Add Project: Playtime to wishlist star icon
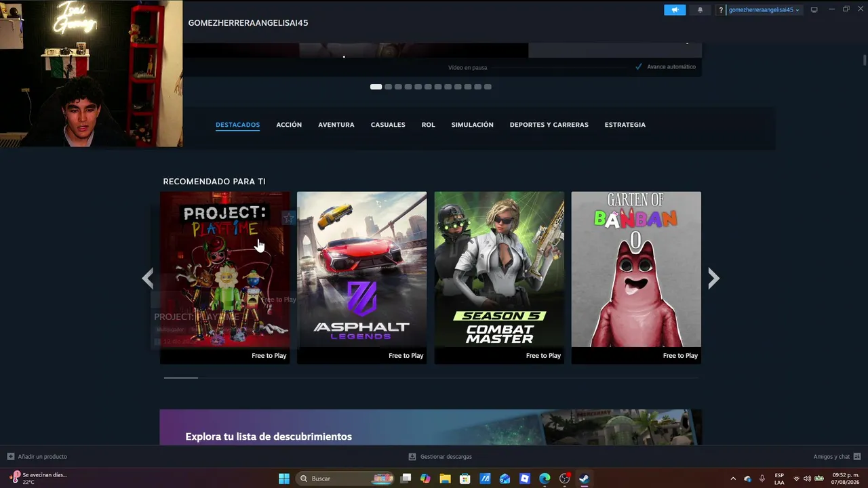Viewport: 868px width, 488px height. (x=288, y=218)
